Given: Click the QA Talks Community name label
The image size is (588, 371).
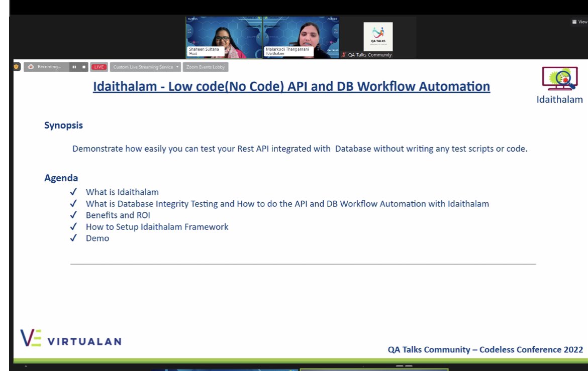Looking at the screenshot, I should point(370,55).
